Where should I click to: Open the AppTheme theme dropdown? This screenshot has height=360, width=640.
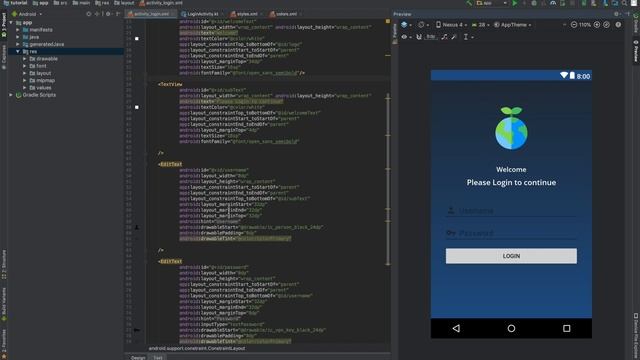(x=513, y=25)
